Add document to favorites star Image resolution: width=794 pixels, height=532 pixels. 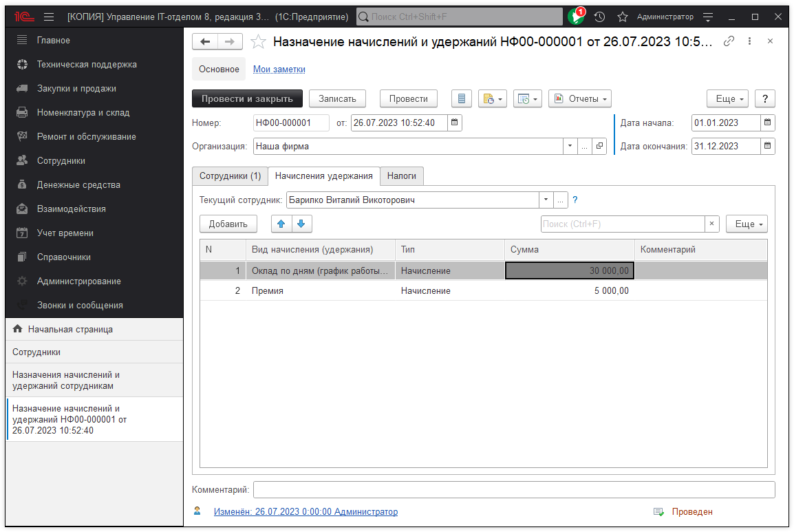tap(258, 42)
